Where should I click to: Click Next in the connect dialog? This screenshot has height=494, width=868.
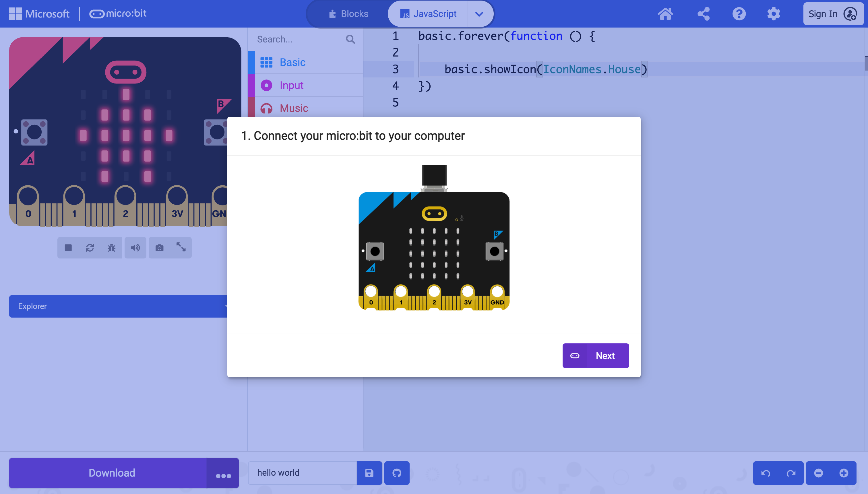(595, 355)
